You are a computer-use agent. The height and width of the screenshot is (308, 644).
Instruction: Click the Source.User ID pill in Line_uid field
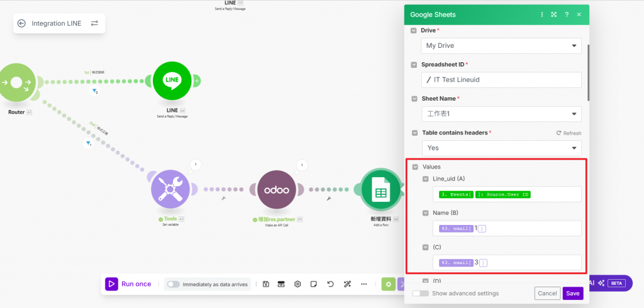click(503, 194)
